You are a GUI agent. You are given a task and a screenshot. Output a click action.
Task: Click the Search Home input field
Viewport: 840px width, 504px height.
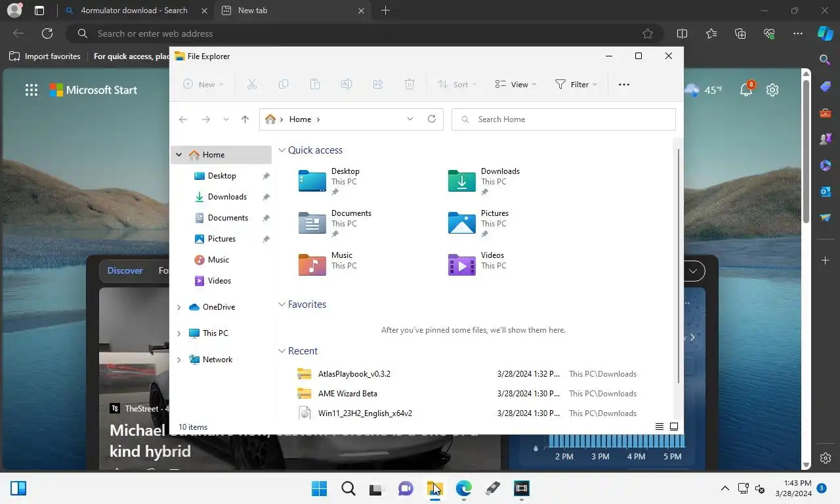tap(564, 119)
